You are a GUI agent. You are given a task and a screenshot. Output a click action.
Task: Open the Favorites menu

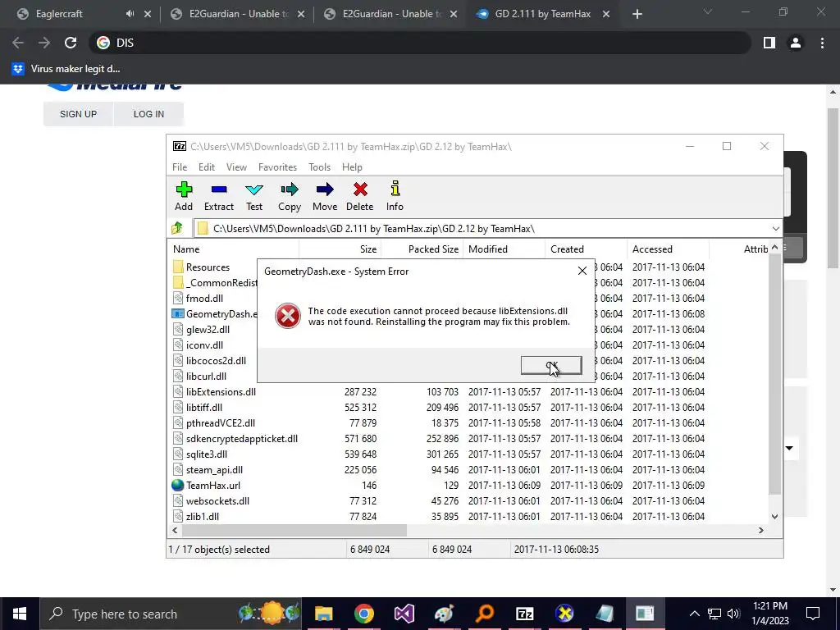[x=277, y=167]
